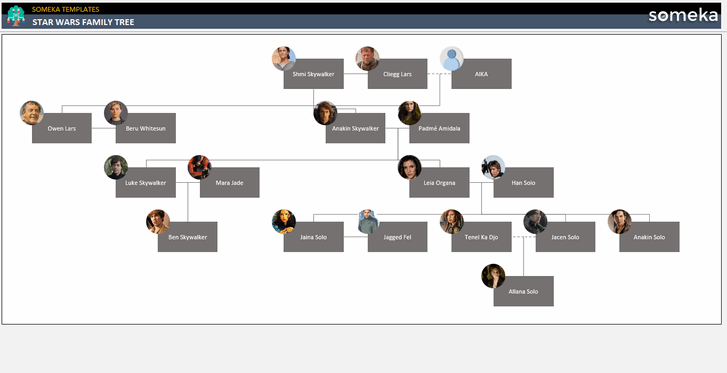This screenshot has width=727, height=373.
Task: Click the Someka family tree logo icon
Action: (x=16, y=15)
